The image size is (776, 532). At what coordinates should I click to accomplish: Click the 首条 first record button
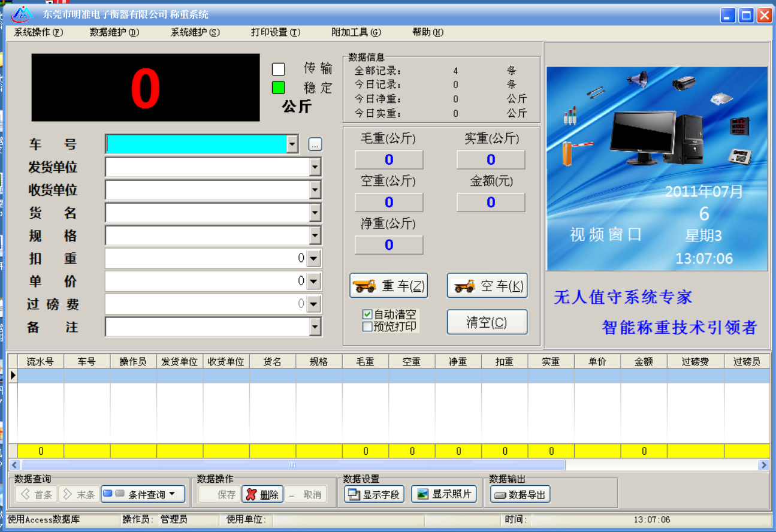point(36,494)
